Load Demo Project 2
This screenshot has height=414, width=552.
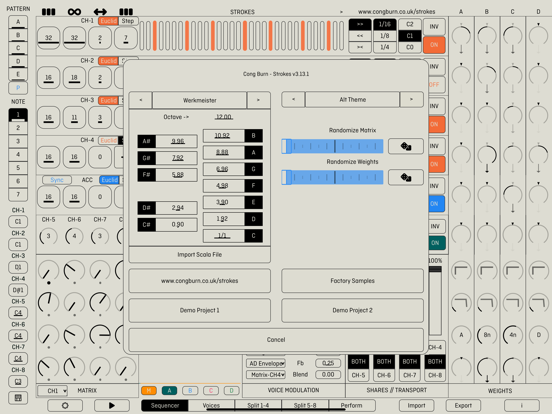352,310
